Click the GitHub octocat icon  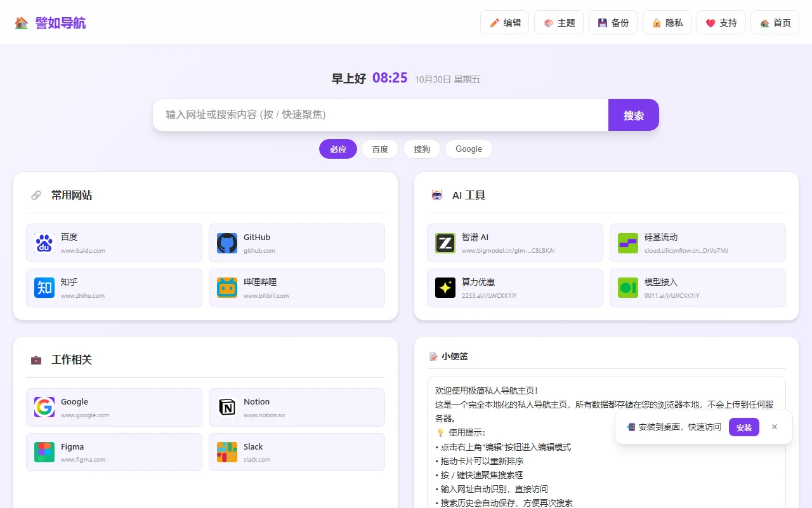[227, 243]
